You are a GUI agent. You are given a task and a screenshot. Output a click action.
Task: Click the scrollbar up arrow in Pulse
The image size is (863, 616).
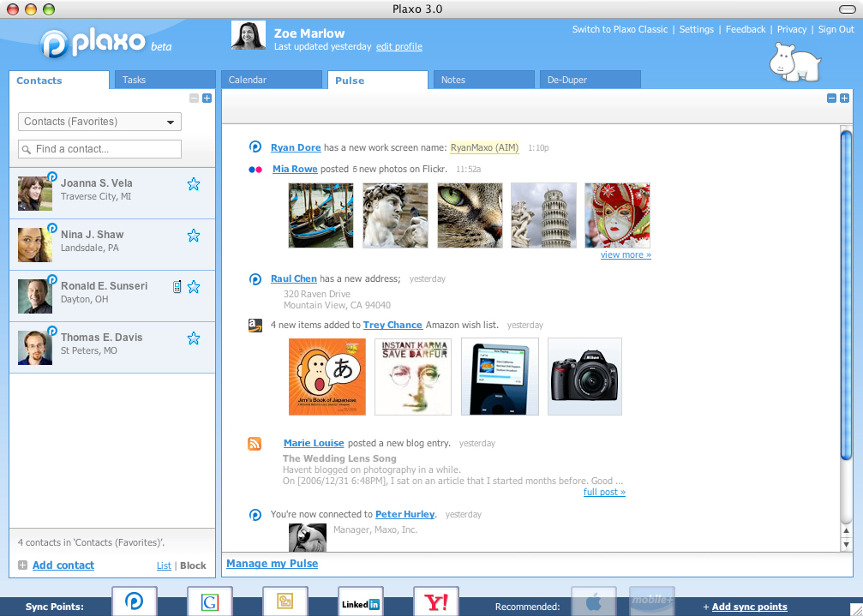(847, 530)
